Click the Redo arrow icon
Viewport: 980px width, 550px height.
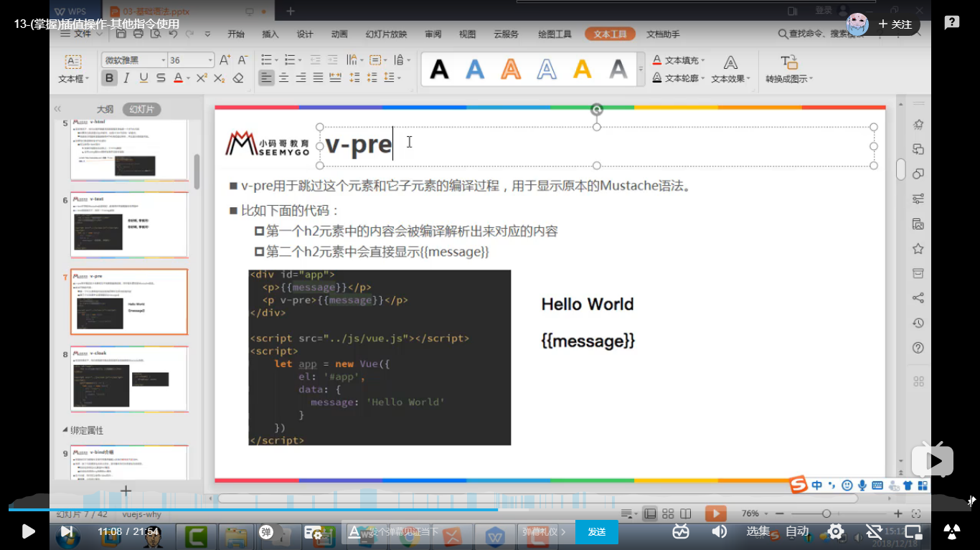tap(189, 34)
